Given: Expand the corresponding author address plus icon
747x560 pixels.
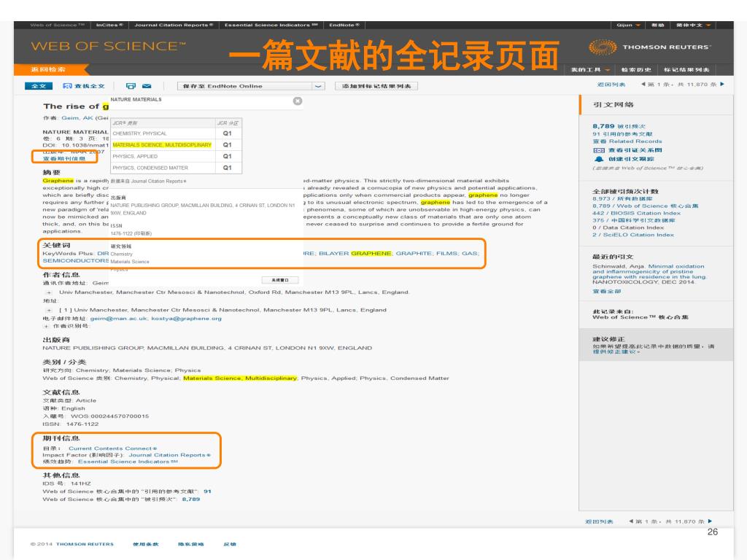Looking at the screenshot, I should 49,292.
